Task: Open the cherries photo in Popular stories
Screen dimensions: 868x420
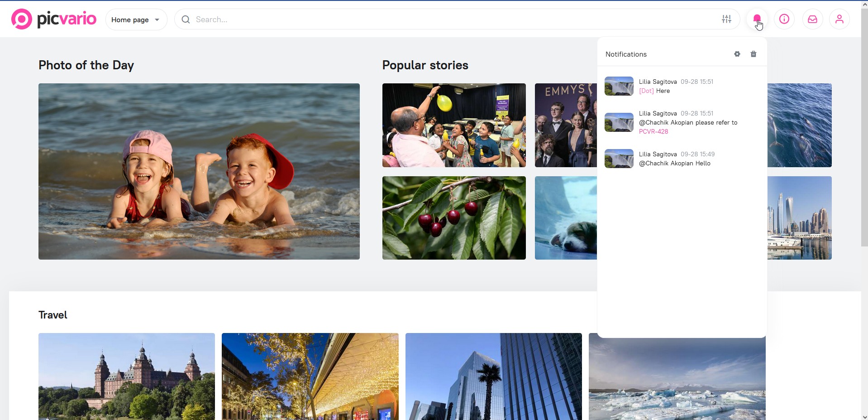Action: click(x=453, y=217)
